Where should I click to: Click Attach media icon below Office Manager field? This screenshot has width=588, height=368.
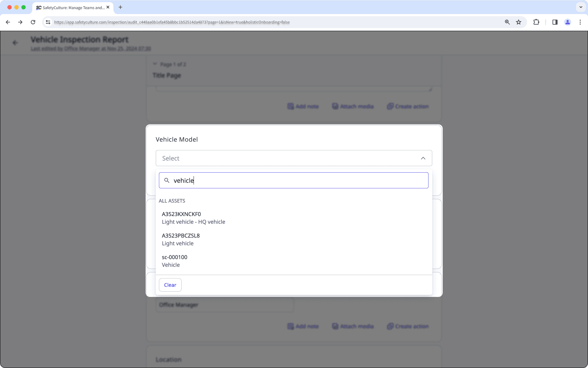[335, 326]
